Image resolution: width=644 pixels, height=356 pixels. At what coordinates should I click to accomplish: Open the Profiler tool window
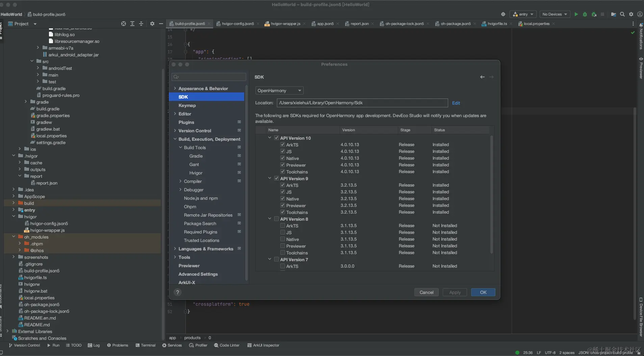pyautogui.click(x=198, y=345)
